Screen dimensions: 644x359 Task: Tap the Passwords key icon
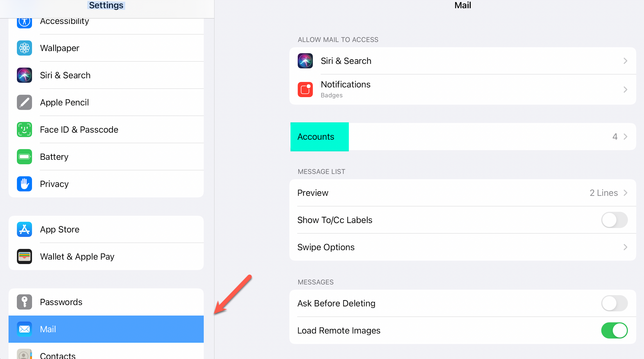(x=24, y=302)
